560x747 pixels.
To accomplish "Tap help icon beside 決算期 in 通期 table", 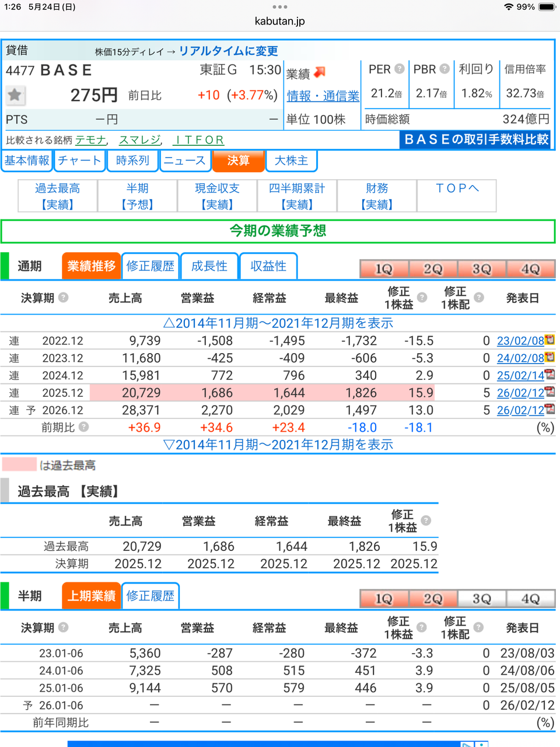I will tap(64, 298).
